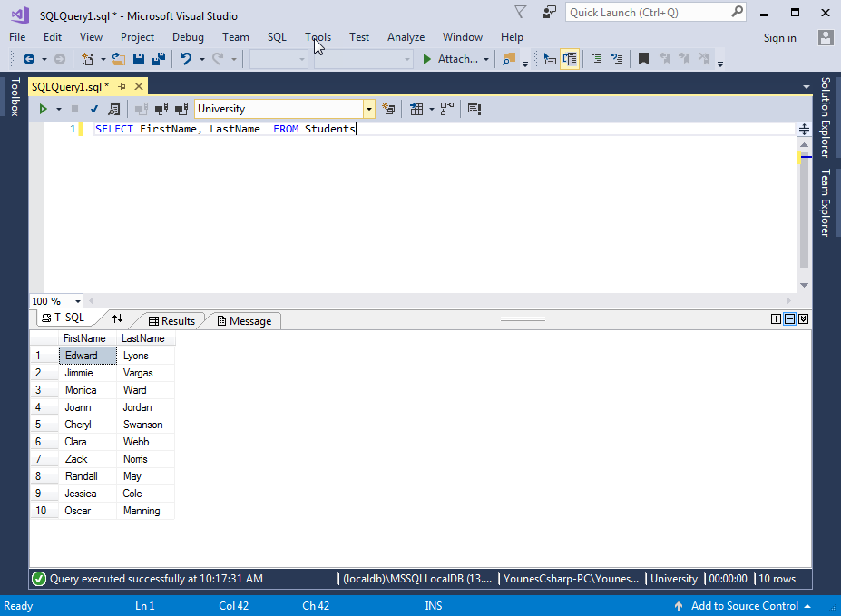Click the Quick Launch search box

[x=648, y=13]
